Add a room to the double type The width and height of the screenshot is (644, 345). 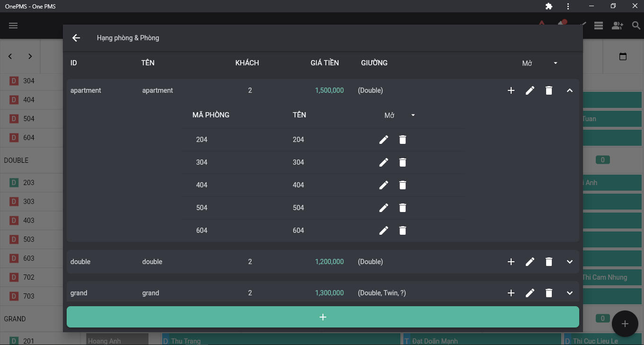pyautogui.click(x=511, y=262)
